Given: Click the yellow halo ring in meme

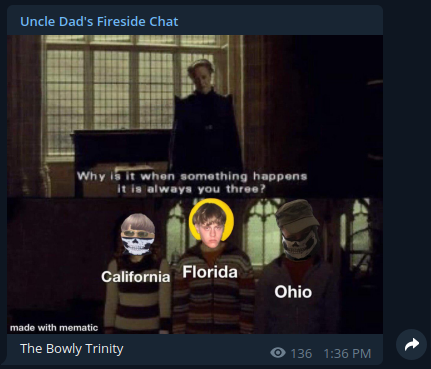Looking at the screenshot, I should [x=211, y=220].
